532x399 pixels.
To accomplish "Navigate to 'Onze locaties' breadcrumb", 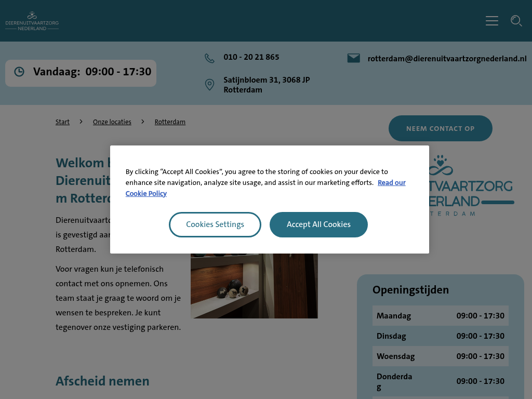I will coord(112,122).
